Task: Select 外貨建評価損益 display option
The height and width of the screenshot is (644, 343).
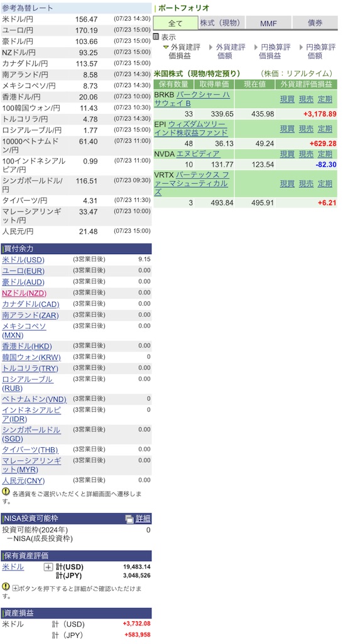Action: [x=185, y=52]
